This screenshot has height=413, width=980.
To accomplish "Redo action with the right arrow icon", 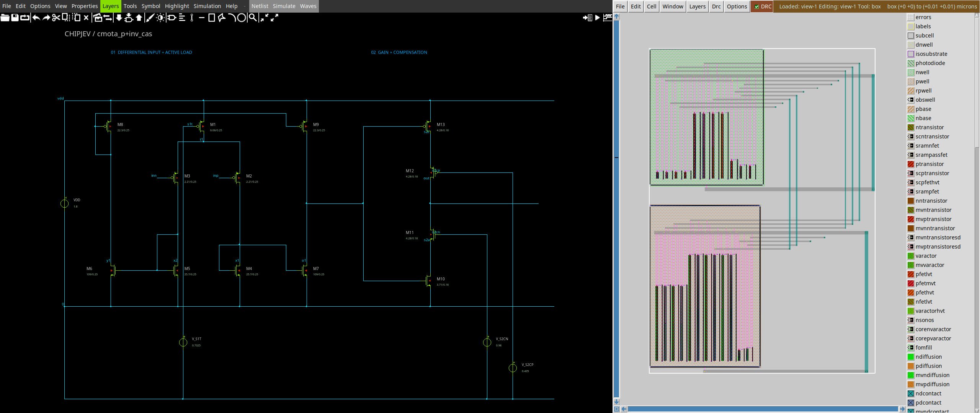I will pyautogui.click(x=46, y=18).
